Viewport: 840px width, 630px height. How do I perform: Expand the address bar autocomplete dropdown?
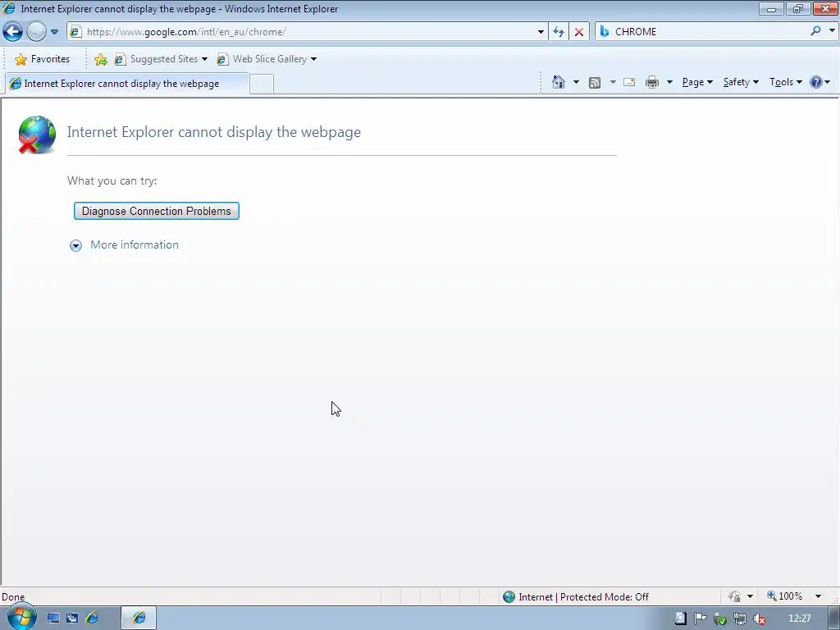541,32
